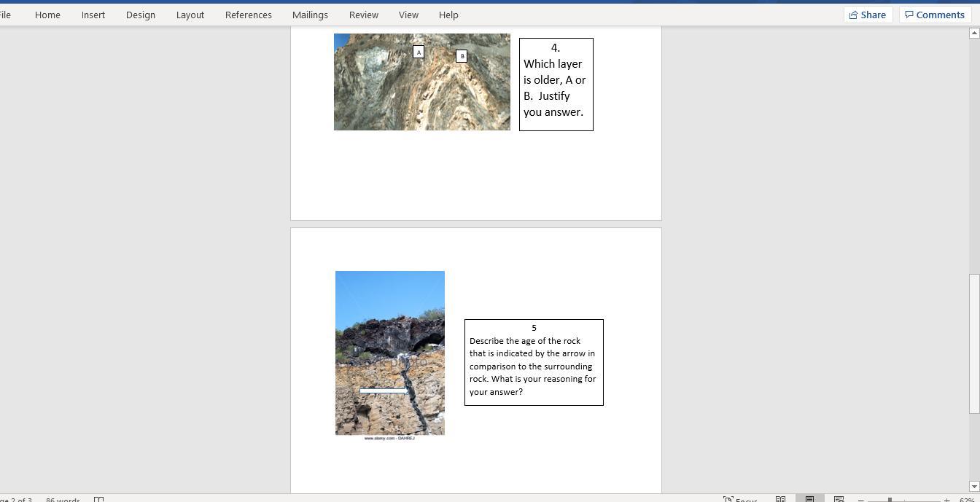Click the vertical scrollbar up arrow
Screen dimensions: 980x502
(x=973, y=33)
